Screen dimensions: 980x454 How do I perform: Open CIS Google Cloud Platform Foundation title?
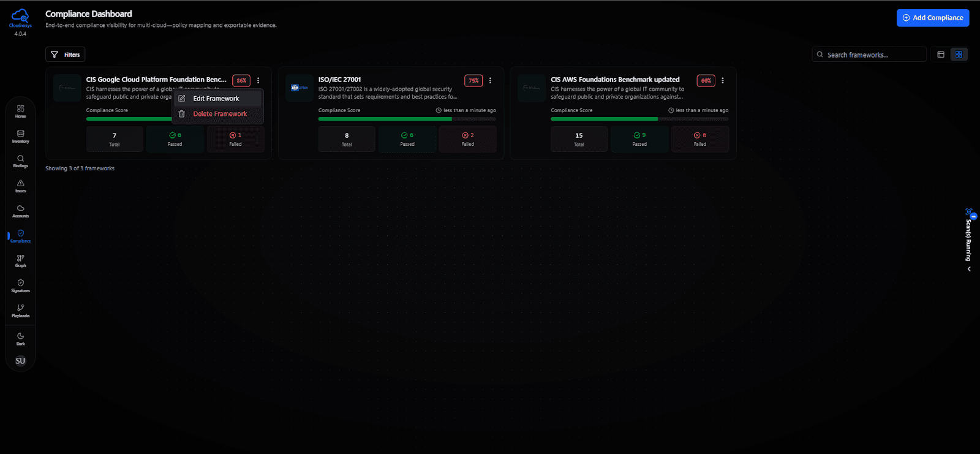tap(156, 80)
